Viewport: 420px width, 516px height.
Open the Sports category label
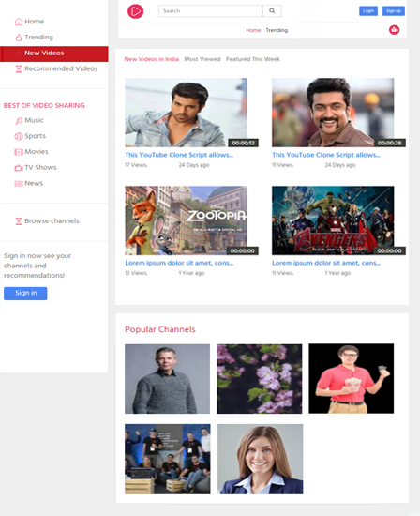tap(36, 136)
